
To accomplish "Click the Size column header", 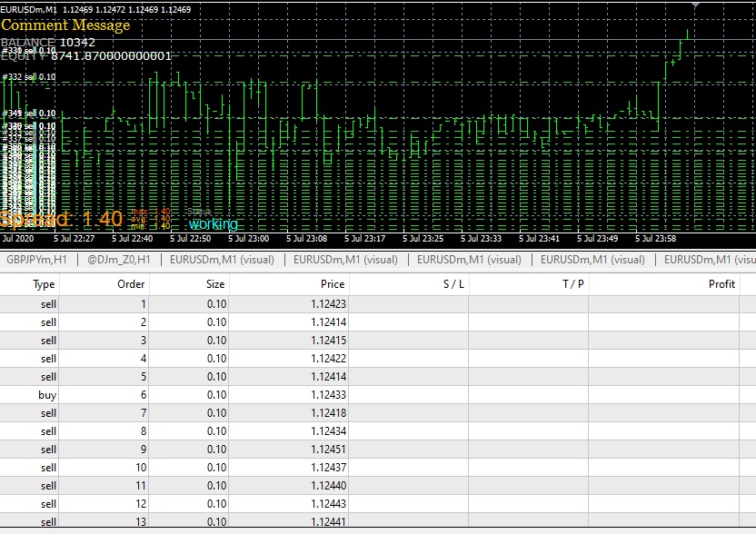I will pyautogui.click(x=189, y=284).
